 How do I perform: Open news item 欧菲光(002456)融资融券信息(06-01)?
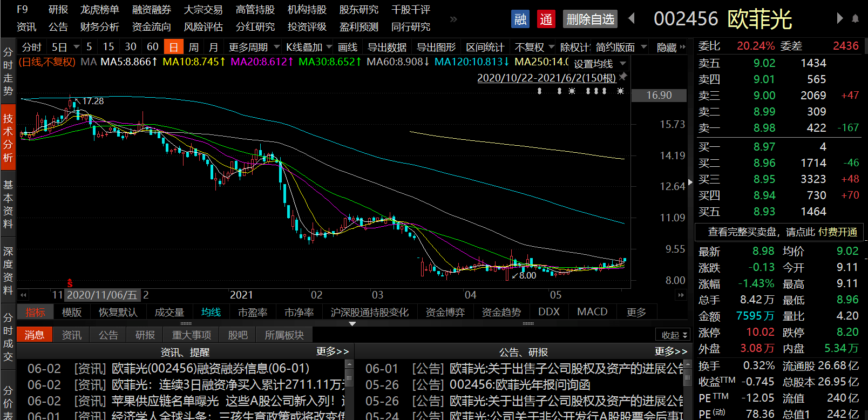[x=211, y=369]
